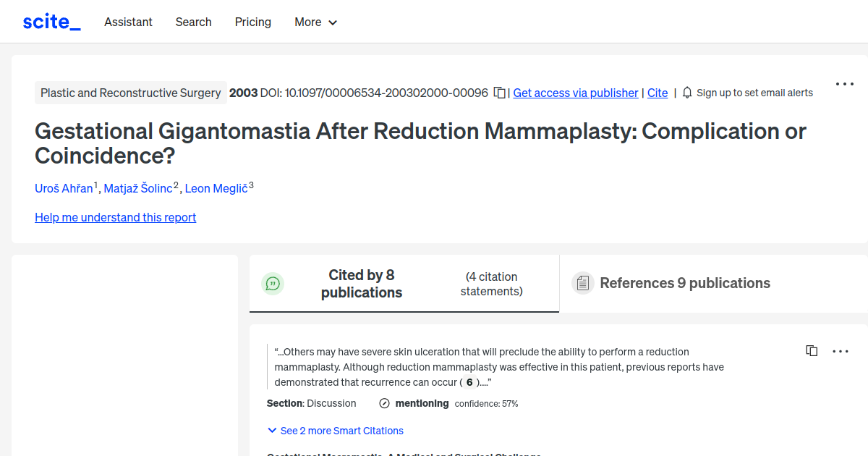Image resolution: width=868 pixels, height=456 pixels.
Task: Copy the citation statement text
Action: coord(812,350)
